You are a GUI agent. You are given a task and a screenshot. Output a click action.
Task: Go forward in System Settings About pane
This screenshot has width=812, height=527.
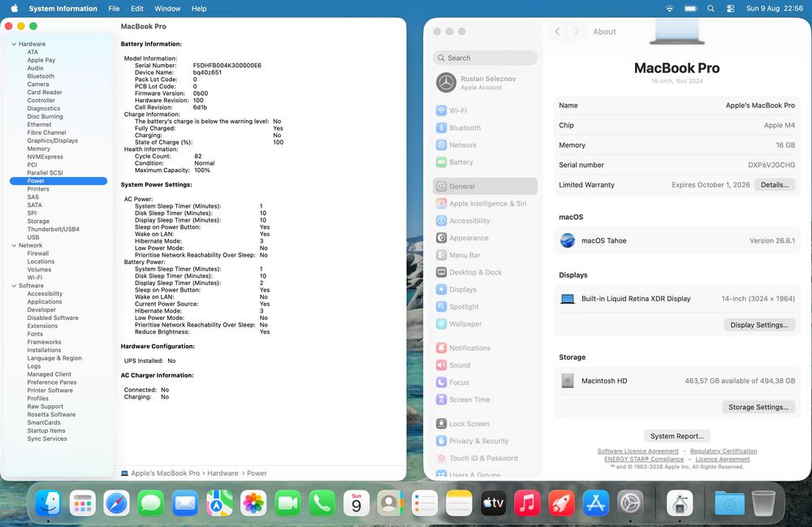click(x=576, y=32)
